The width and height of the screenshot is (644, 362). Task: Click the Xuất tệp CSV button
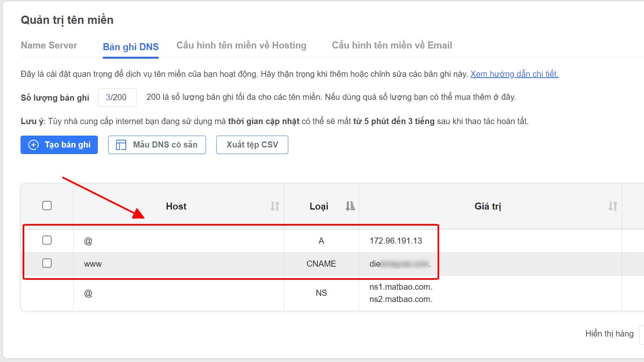252,145
